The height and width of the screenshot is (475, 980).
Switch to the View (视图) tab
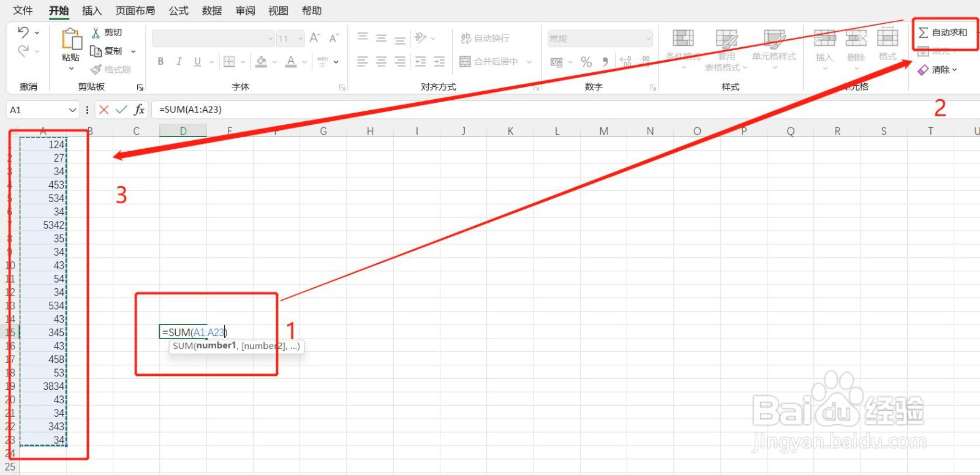(278, 10)
